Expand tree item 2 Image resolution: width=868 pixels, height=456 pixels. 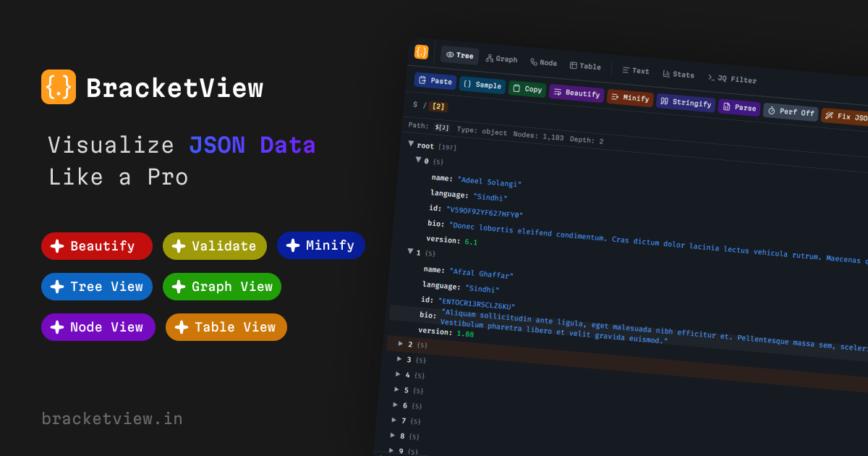pyautogui.click(x=401, y=343)
